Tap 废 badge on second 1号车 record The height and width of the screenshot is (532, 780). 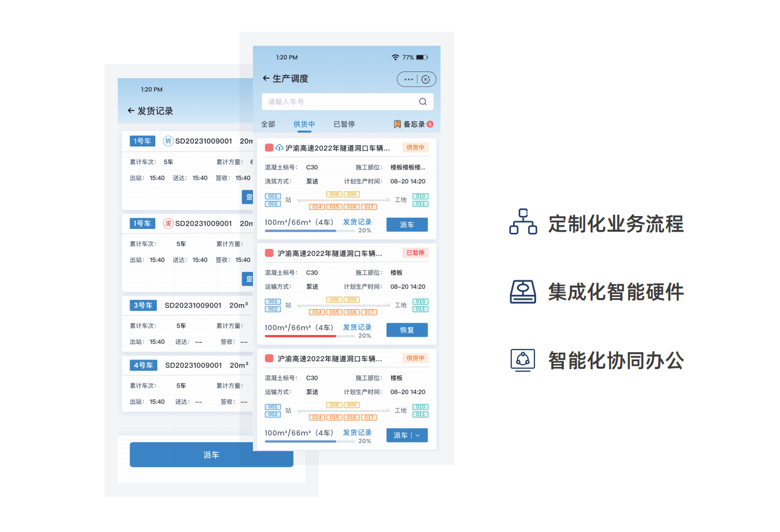(x=168, y=223)
